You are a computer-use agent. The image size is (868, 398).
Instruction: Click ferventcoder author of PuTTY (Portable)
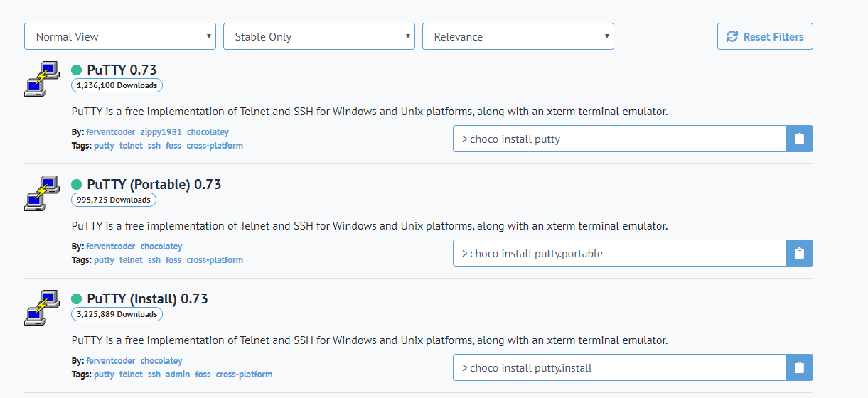pos(110,247)
